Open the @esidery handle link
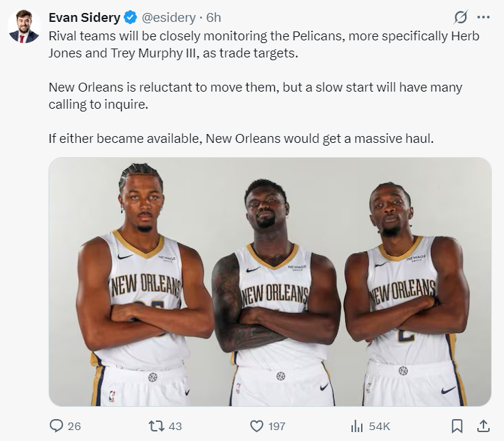This screenshot has height=441, width=504. pyautogui.click(x=168, y=18)
